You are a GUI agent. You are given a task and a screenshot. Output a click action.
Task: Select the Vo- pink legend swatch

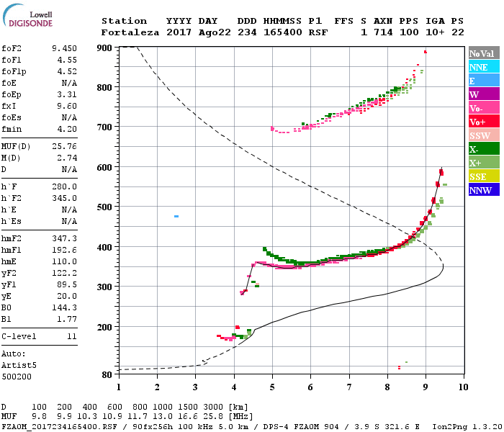[x=484, y=108]
